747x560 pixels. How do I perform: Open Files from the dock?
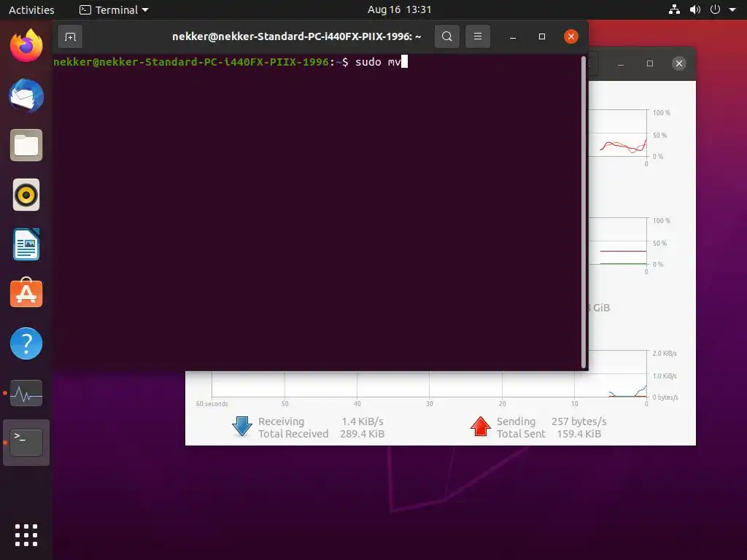[26, 145]
